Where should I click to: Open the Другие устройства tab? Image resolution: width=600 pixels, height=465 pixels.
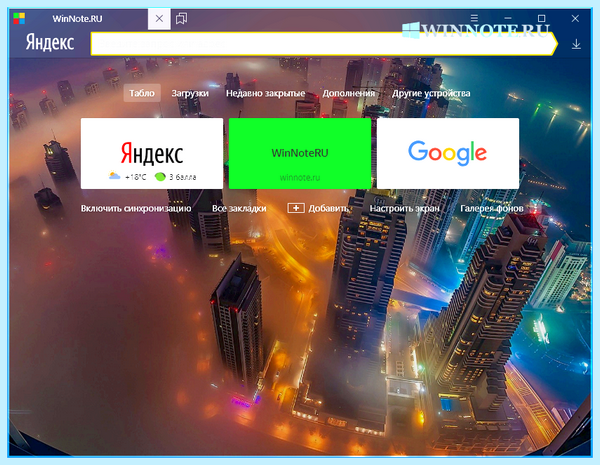click(431, 93)
